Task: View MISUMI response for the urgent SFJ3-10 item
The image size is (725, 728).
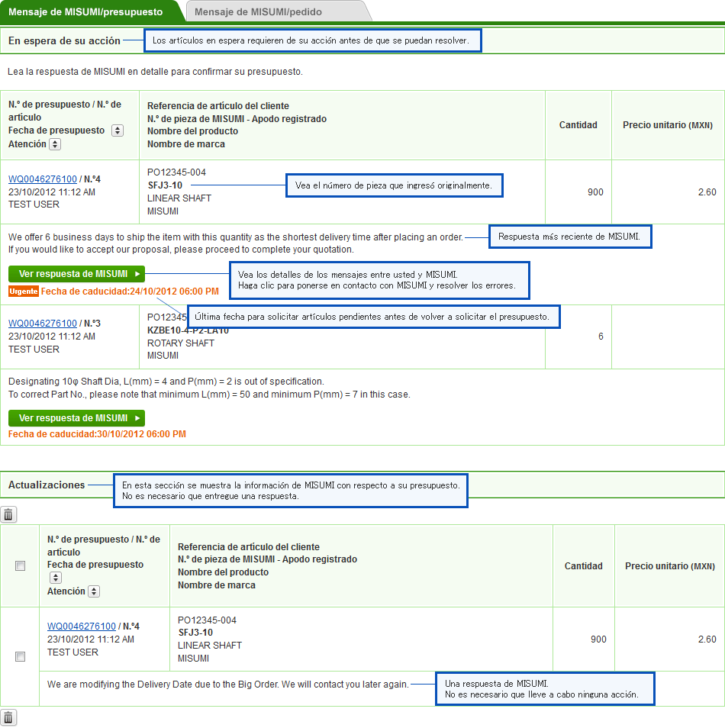Action: point(76,274)
